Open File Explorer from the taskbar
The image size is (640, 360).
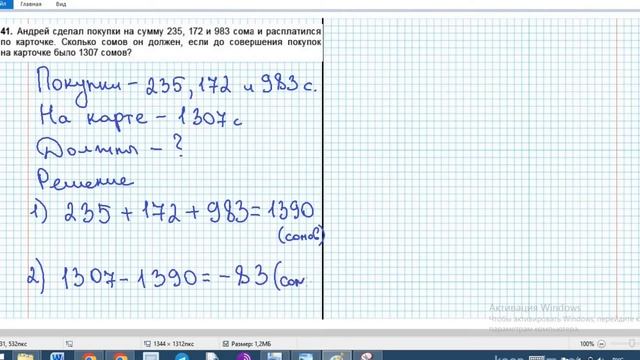(25, 356)
